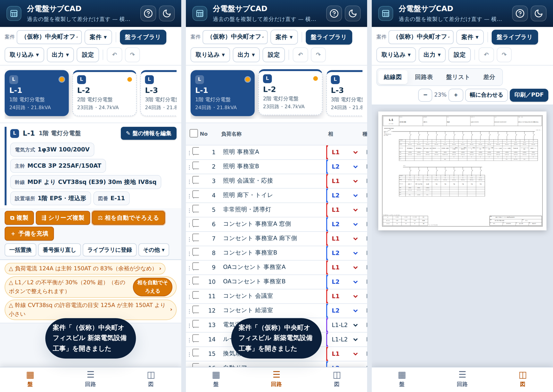Zoom in the diagram with plus button
Image resolution: width=553 pixels, height=392 pixels.
click(456, 95)
